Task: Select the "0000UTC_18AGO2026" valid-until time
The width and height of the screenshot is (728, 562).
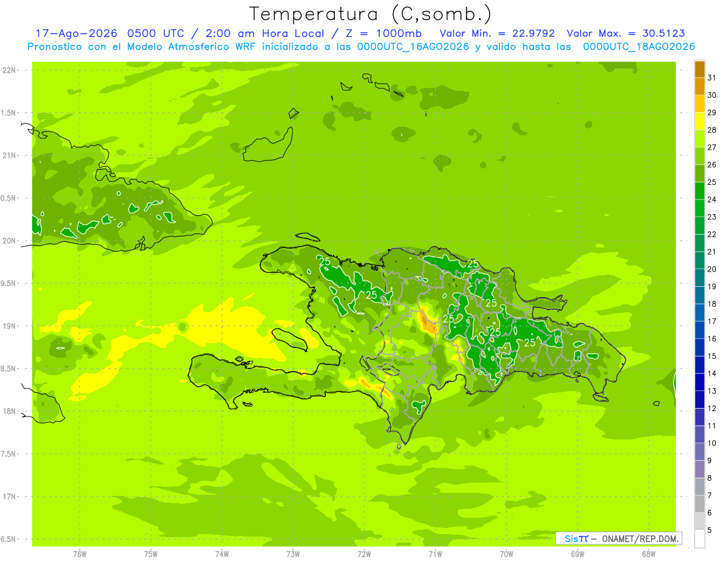Action: (639, 47)
